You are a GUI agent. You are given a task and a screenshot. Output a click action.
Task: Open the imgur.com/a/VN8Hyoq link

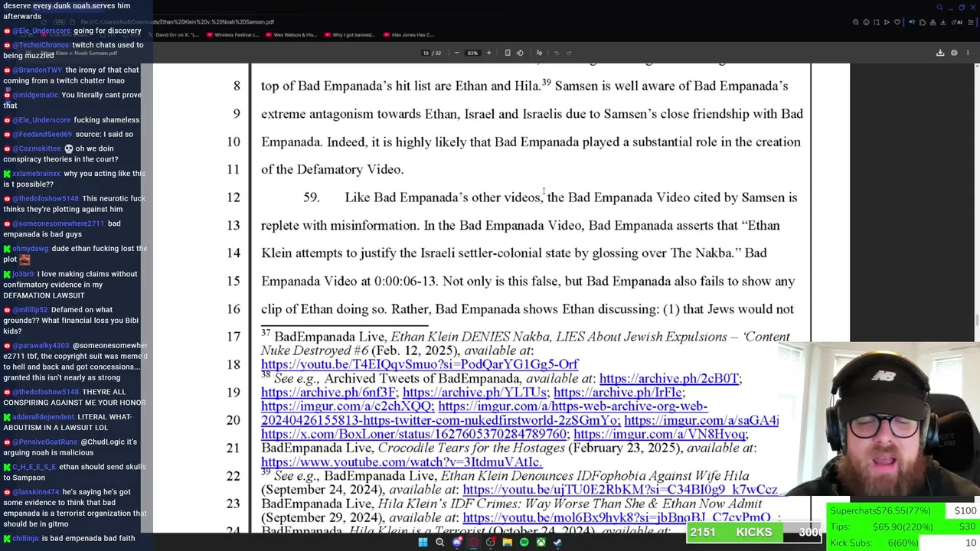(659, 433)
